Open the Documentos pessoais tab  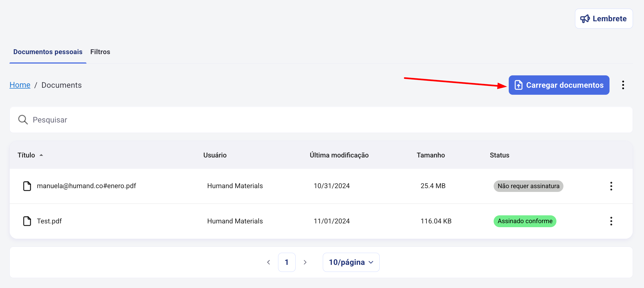tap(48, 52)
